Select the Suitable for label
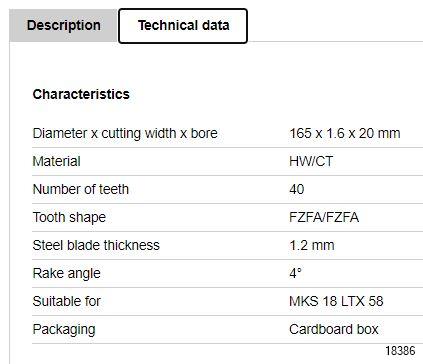The image size is (423, 364). pyautogui.click(x=66, y=302)
